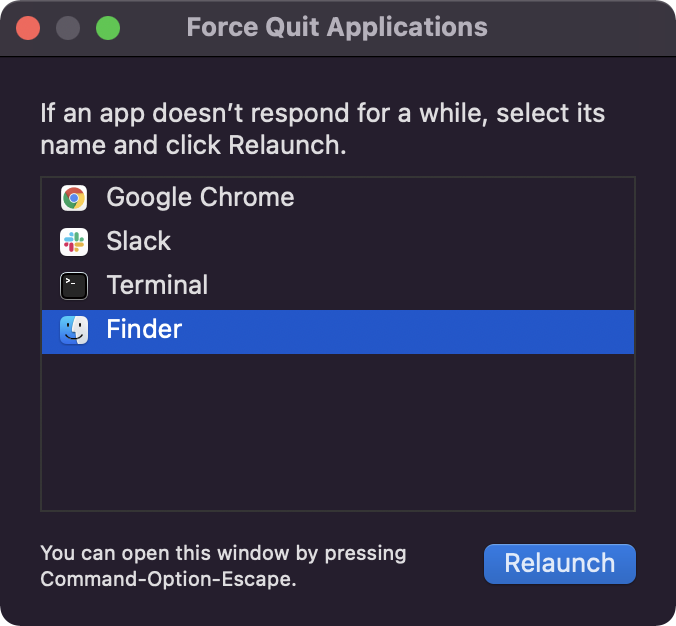Click blank right side of Finder row
This screenshot has width=676, height=626.
(408, 332)
